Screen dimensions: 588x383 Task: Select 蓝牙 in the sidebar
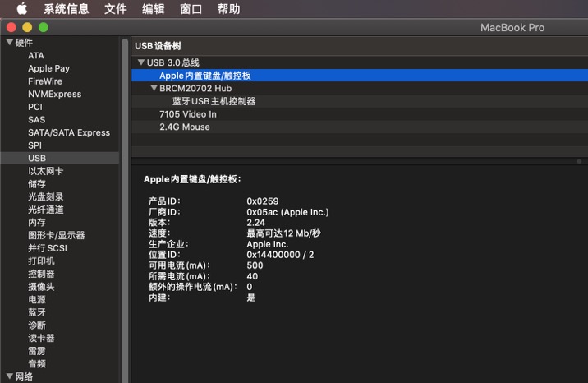(37, 312)
